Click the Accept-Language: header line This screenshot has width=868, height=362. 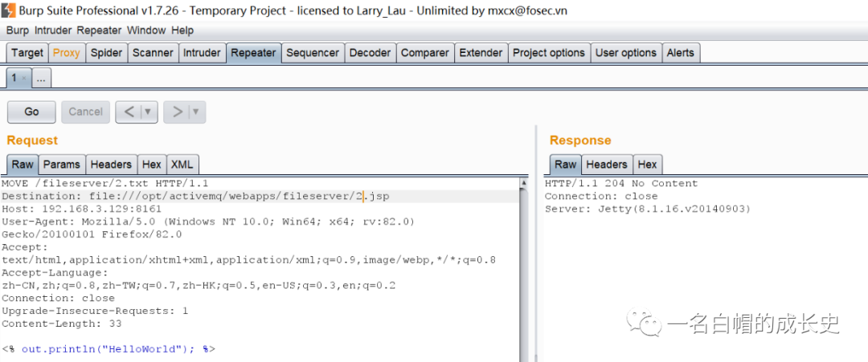[55, 272]
